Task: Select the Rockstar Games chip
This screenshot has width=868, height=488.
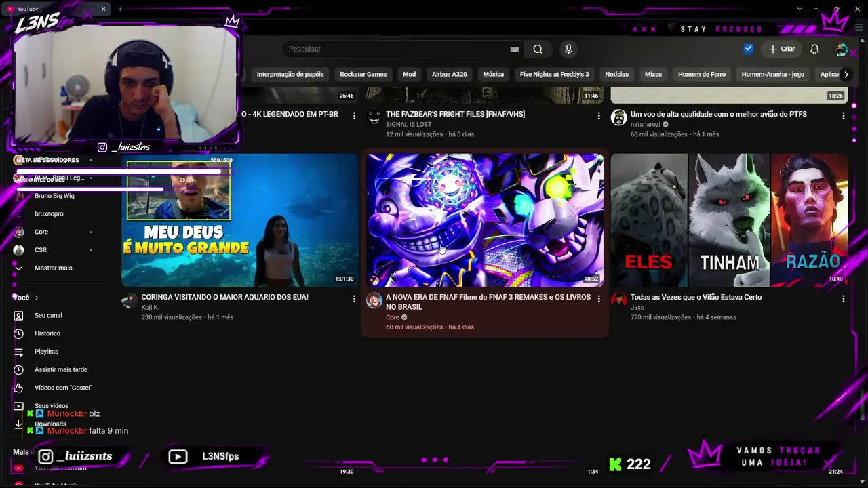Action: pos(363,75)
